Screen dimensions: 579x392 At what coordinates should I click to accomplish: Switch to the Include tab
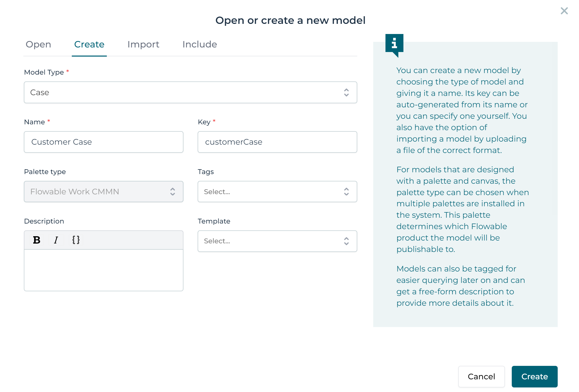click(199, 44)
